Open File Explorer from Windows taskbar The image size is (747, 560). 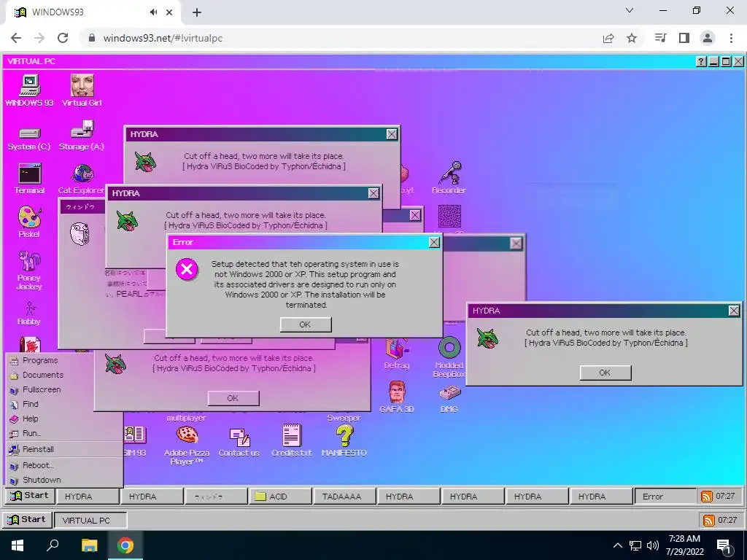[x=89, y=545]
